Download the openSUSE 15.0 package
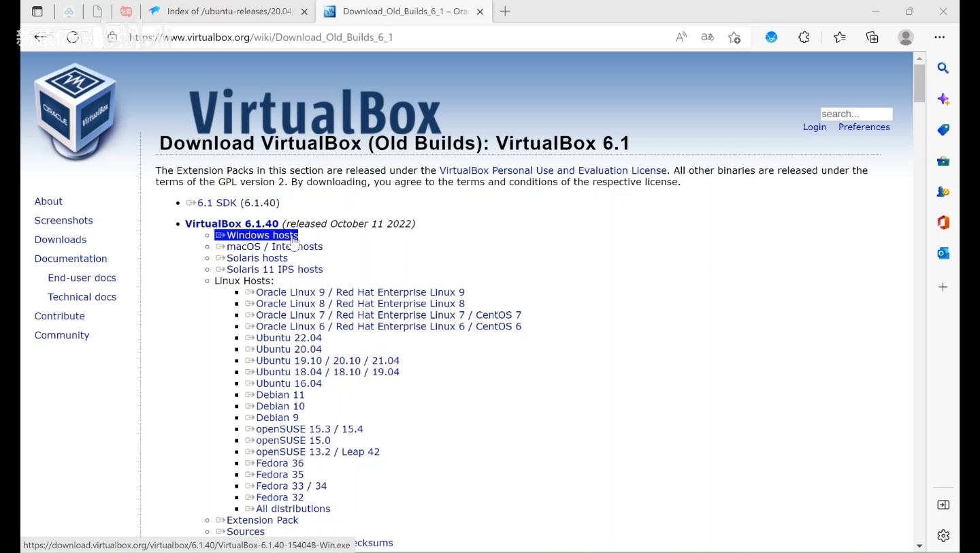980x553 pixels. [x=288, y=441]
